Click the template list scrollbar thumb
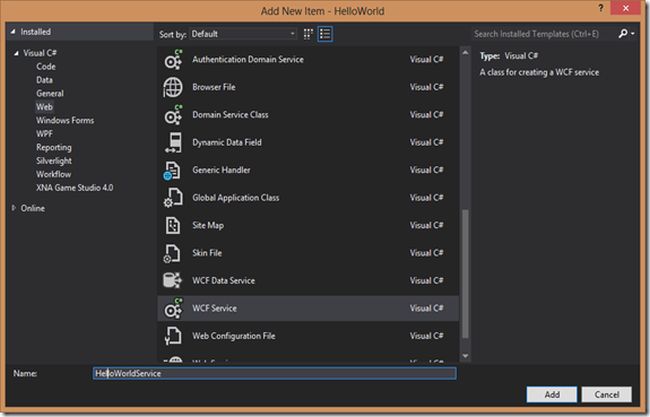 (465, 274)
